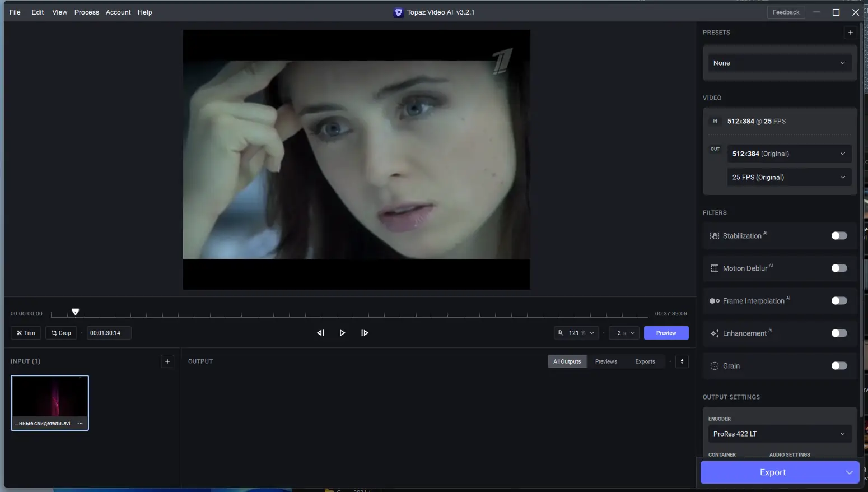Expand the Presets dropdown showing None
The width and height of the screenshot is (868, 492).
click(779, 63)
